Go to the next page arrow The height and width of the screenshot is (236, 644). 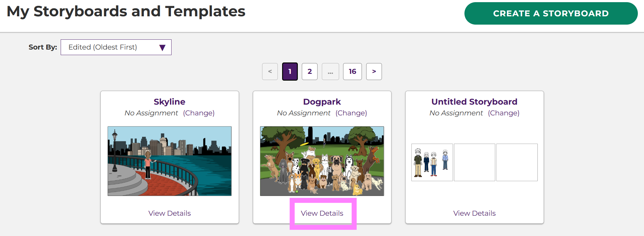(x=374, y=71)
